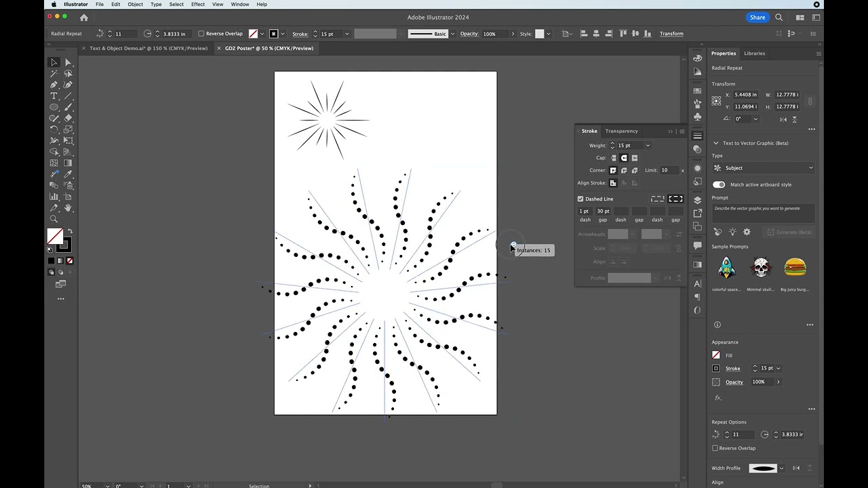Click Fill swatch in Appearance section
Image resolution: width=868 pixels, height=488 pixels.
(x=716, y=355)
